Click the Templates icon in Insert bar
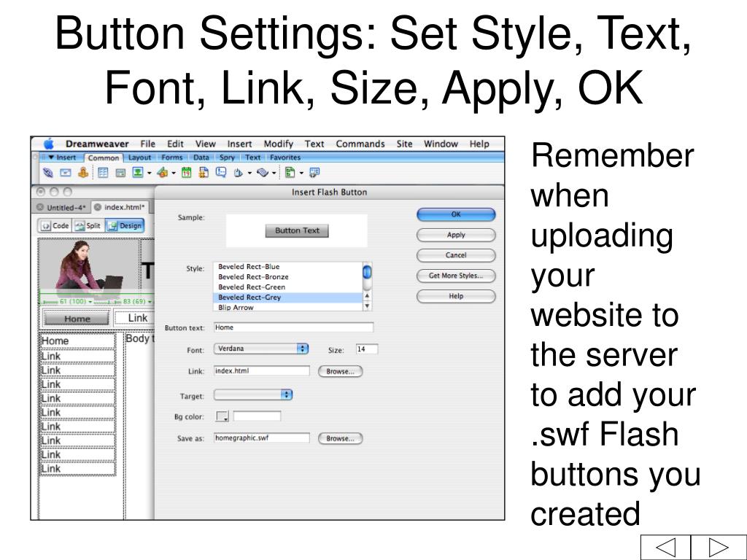 coord(290,172)
